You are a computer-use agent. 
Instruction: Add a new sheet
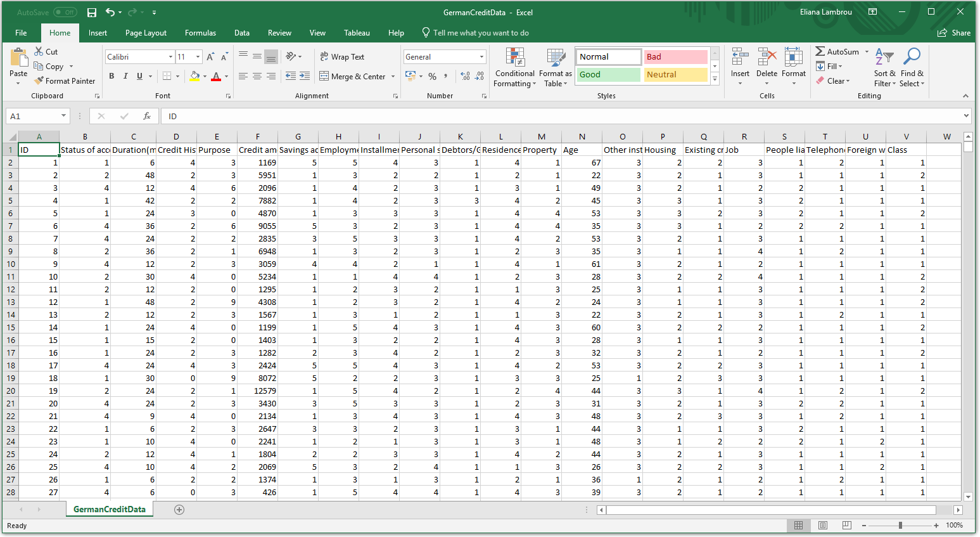pos(179,510)
